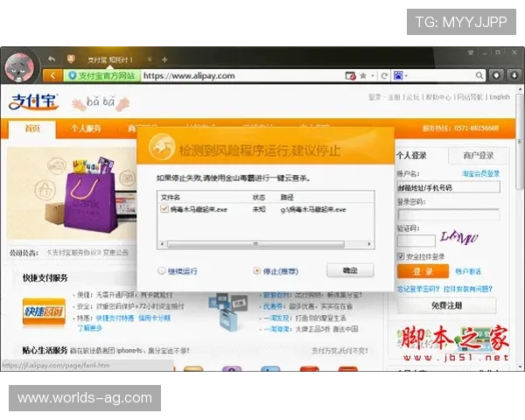The image size is (525, 420).
Task: Click the orange 登录 button
Action: (x=423, y=271)
